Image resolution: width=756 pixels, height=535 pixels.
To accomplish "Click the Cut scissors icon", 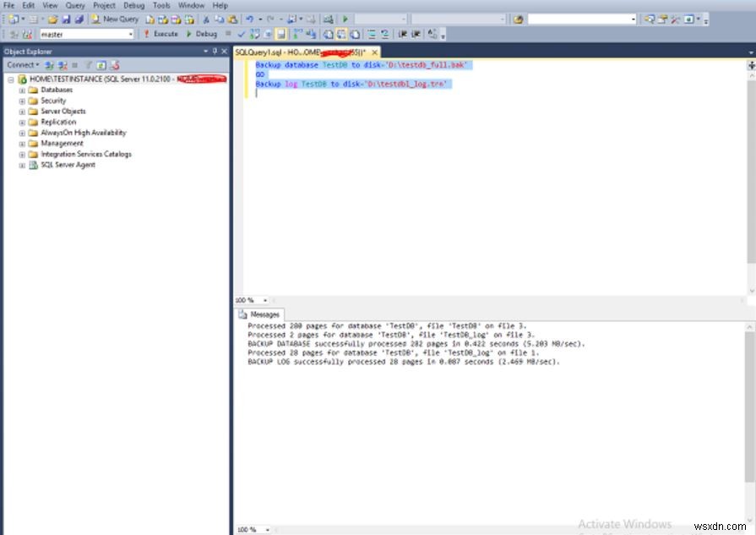I will coord(206,19).
